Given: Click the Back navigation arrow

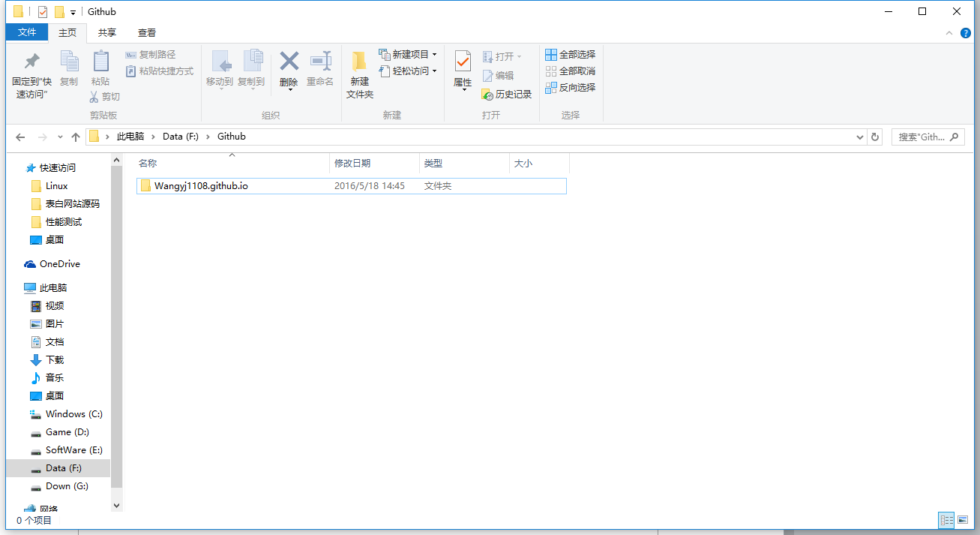Looking at the screenshot, I should 20,137.
